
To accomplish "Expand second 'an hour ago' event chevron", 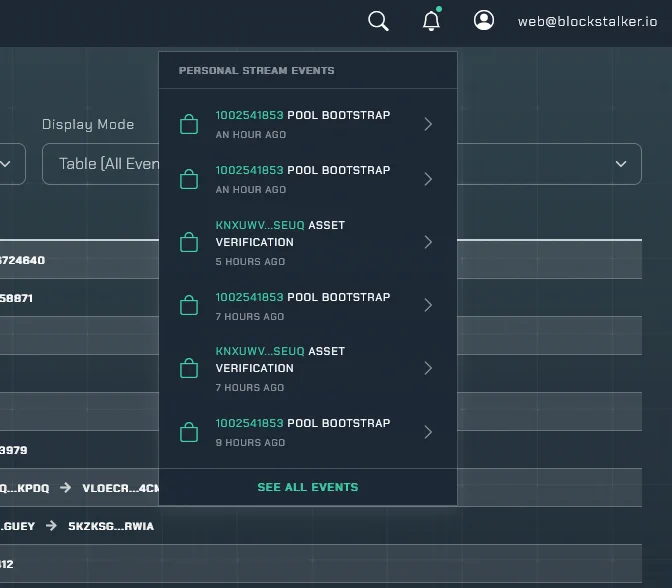I will click(428, 179).
